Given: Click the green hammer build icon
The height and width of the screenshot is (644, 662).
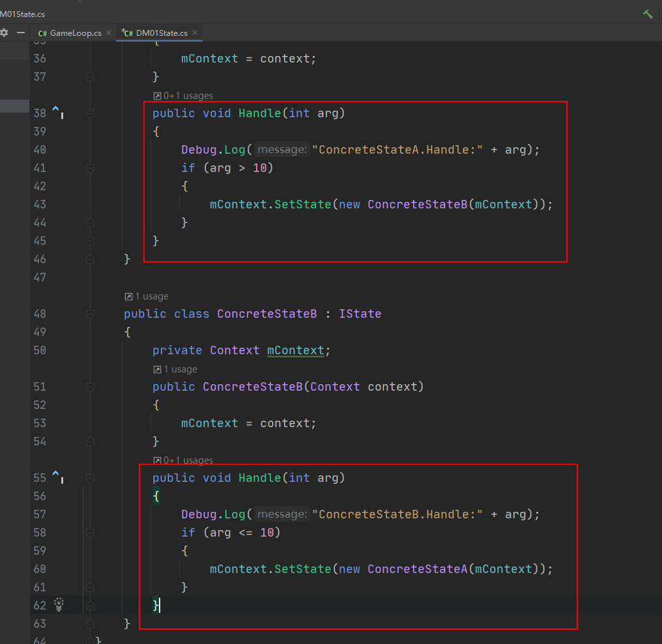Looking at the screenshot, I should pyautogui.click(x=648, y=14).
